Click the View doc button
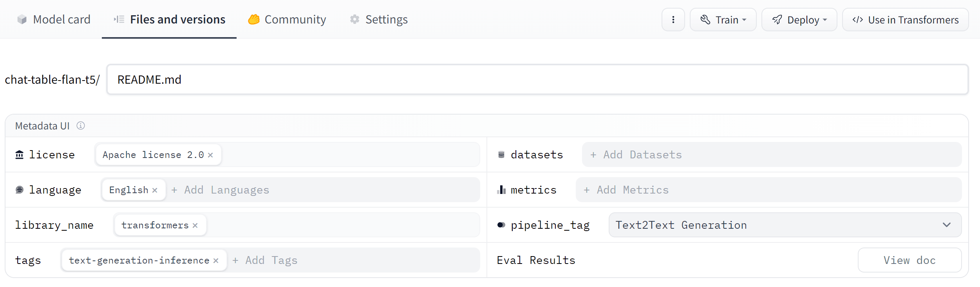Screen dimensions: 980x287 909,260
